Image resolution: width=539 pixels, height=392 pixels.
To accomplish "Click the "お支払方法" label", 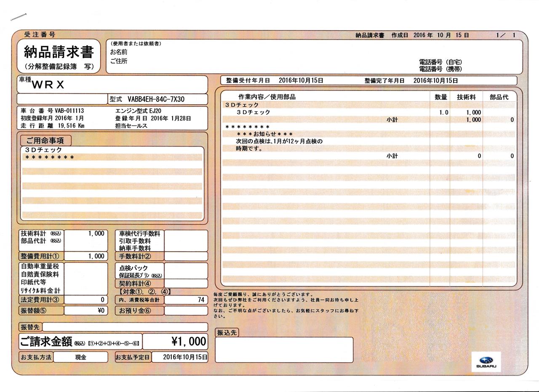I will (x=36, y=357).
